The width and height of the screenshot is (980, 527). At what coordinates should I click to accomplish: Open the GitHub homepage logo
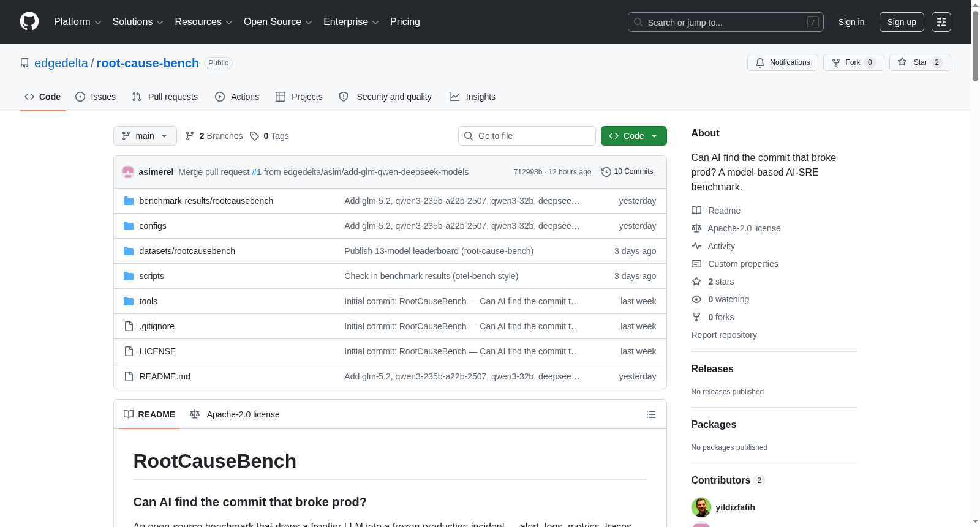pyautogui.click(x=29, y=22)
